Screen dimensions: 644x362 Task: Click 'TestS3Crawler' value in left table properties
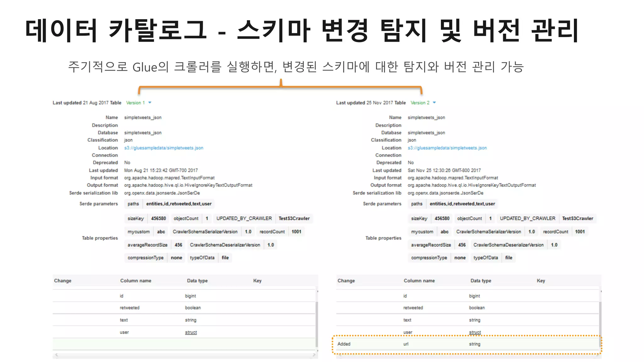294,218
